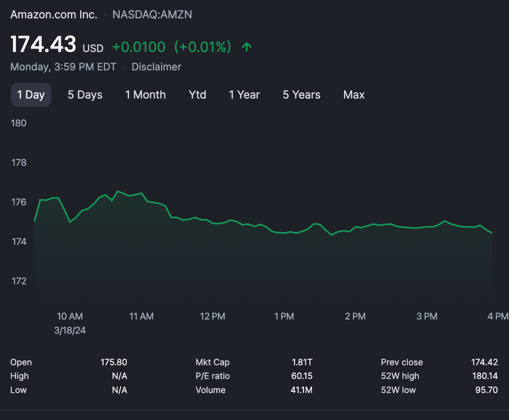Click the Monday, 3:59 PM EDT timestamp
The image size is (509, 420).
pos(63,67)
